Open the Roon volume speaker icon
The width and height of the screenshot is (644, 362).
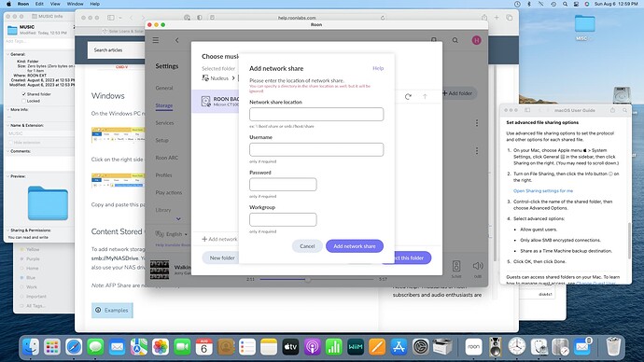[x=478, y=266]
